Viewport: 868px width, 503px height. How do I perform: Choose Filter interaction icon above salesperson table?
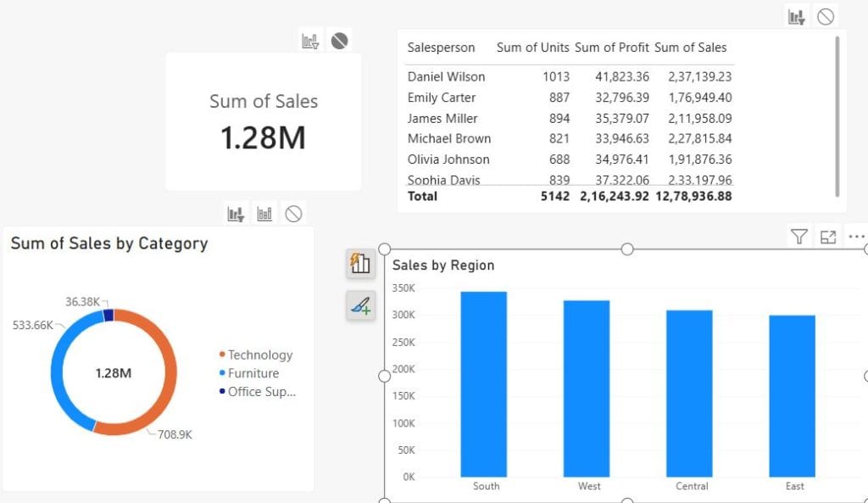pyautogui.click(x=796, y=17)
